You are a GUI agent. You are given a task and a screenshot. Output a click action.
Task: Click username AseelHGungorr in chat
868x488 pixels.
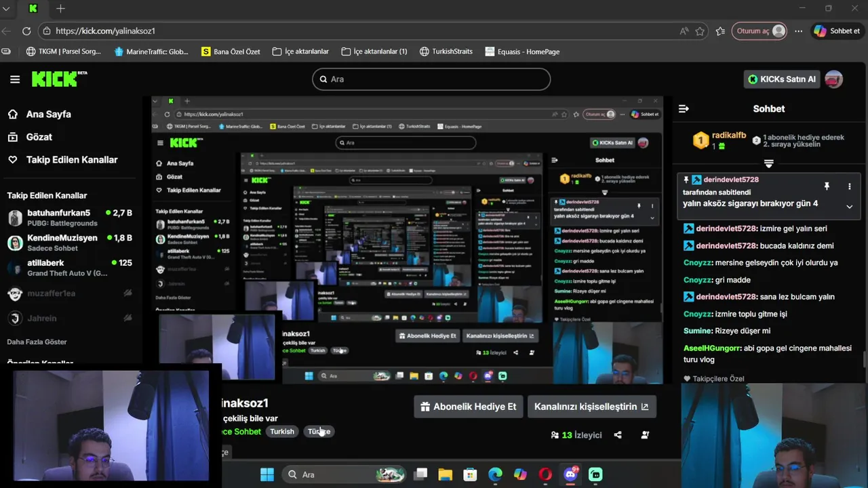coord(713,348)
